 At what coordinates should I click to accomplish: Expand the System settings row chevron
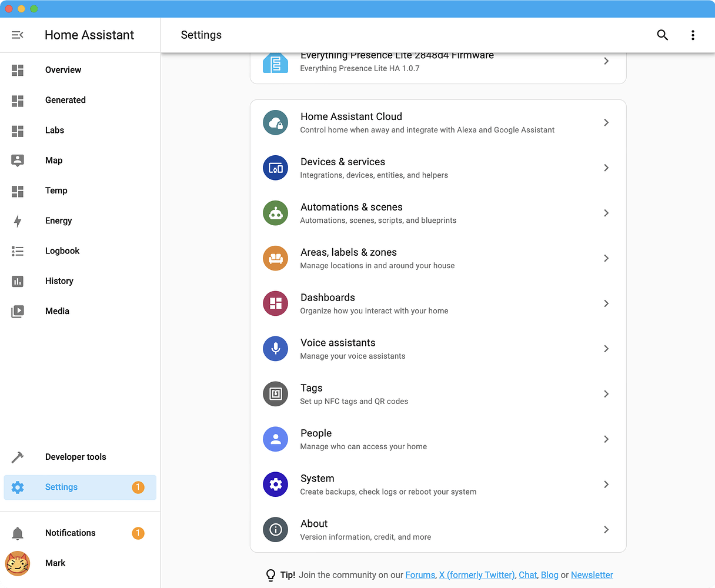point(606,485)
